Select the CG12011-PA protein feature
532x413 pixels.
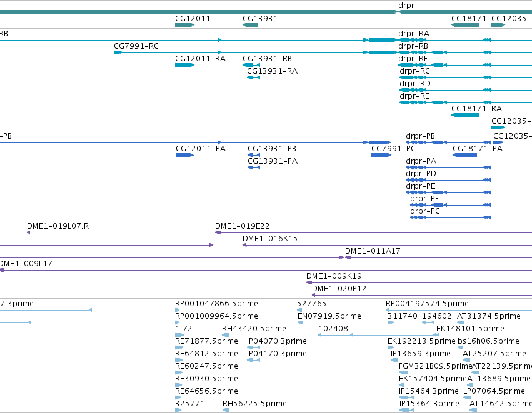[x=184, y=155]
